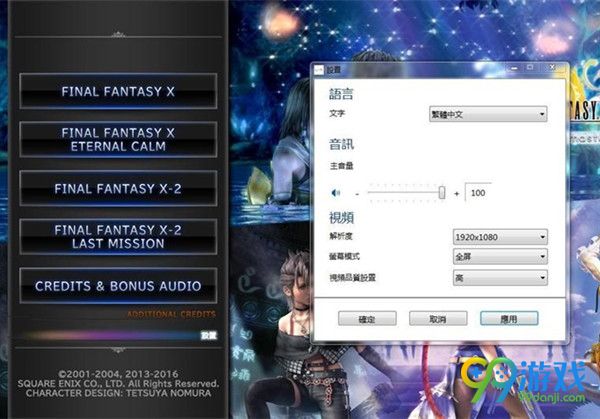Click the ADDITIONAL CREDITS link
This screenshot has width=600, height=419.
(171, 314)
